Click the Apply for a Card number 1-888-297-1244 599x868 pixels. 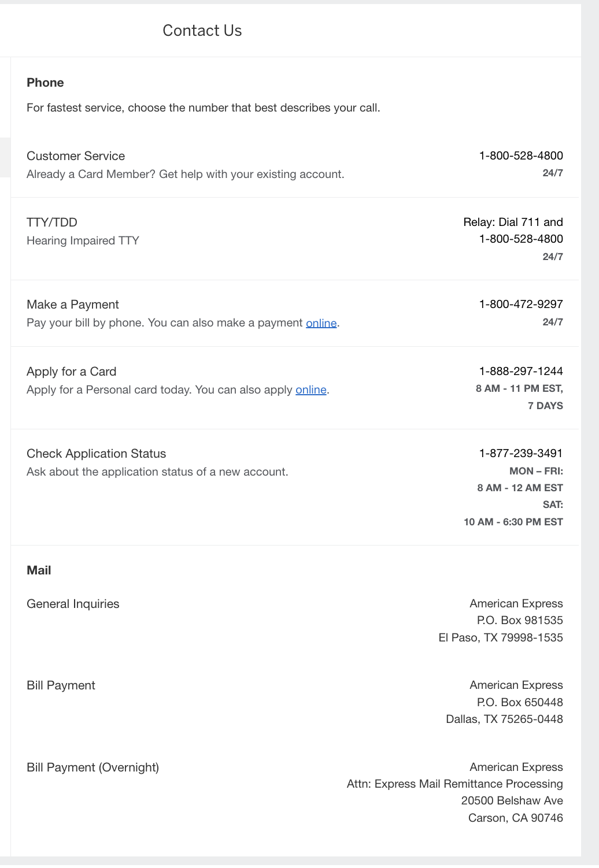pyautogui.click(x=520, y=371)
